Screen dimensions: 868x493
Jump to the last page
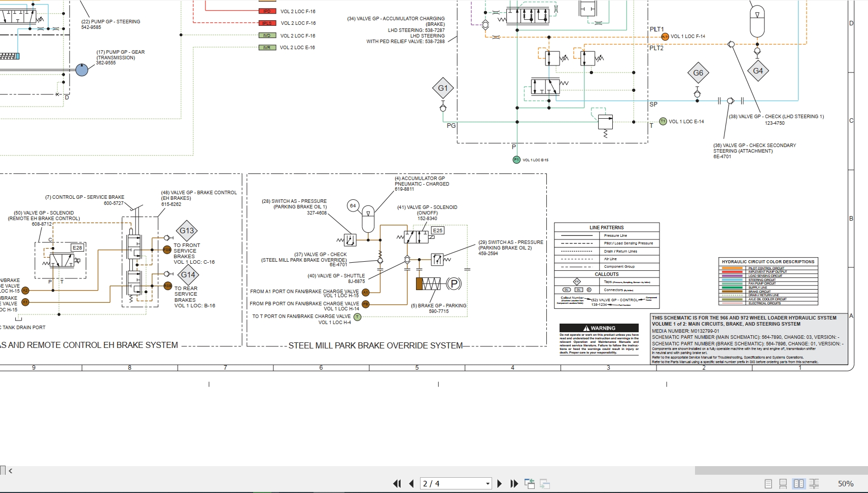514,484
